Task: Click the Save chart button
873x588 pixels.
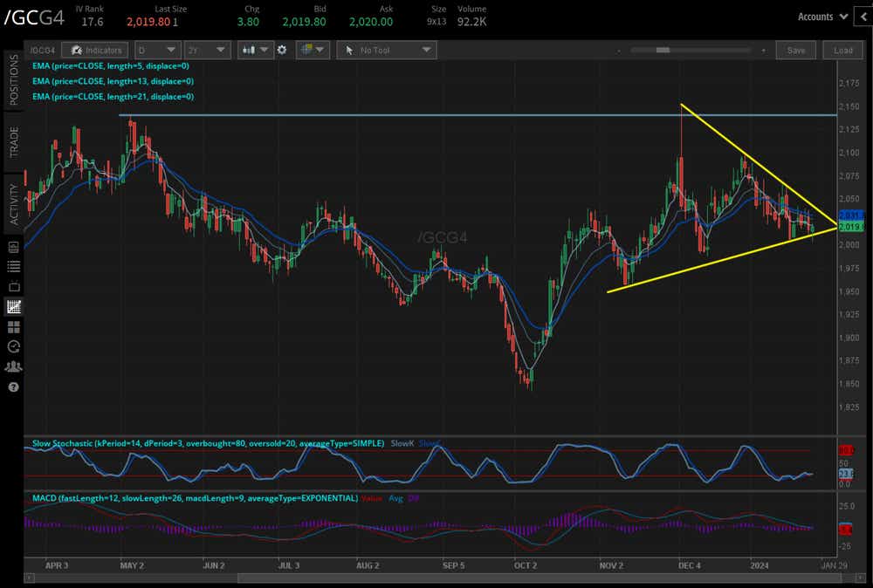Action: (795, 50)
